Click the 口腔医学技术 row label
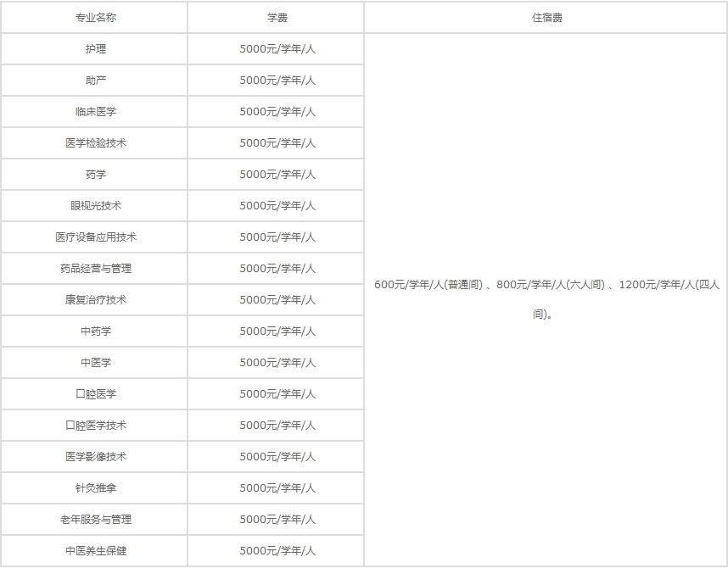Screen dimensions: 728x568 pos(93,425)
